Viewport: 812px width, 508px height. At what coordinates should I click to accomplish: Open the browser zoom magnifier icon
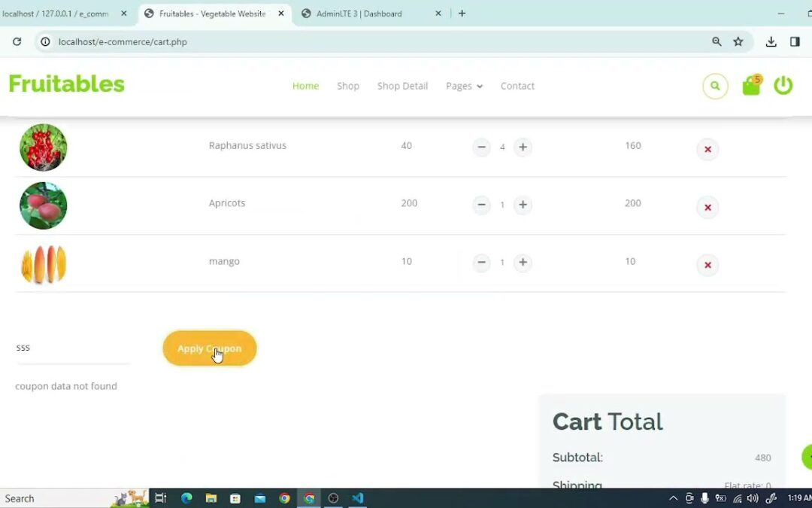(x=717, y=41)
